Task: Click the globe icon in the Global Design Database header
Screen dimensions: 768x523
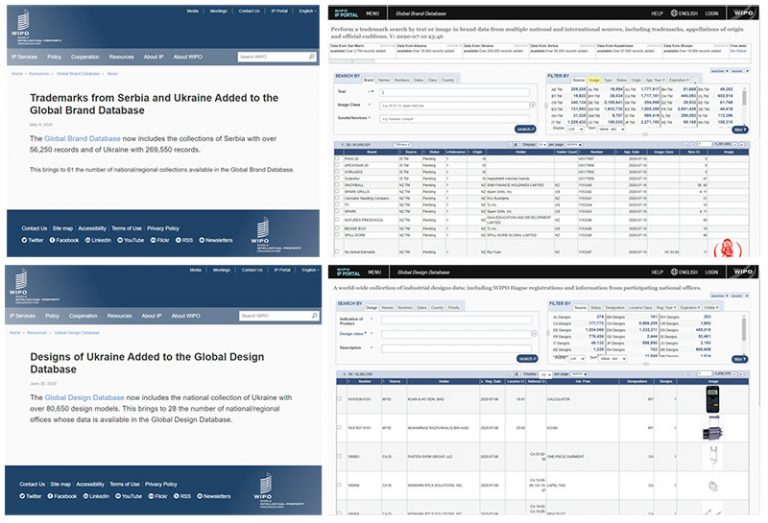Action: click(x=674, y=272)
